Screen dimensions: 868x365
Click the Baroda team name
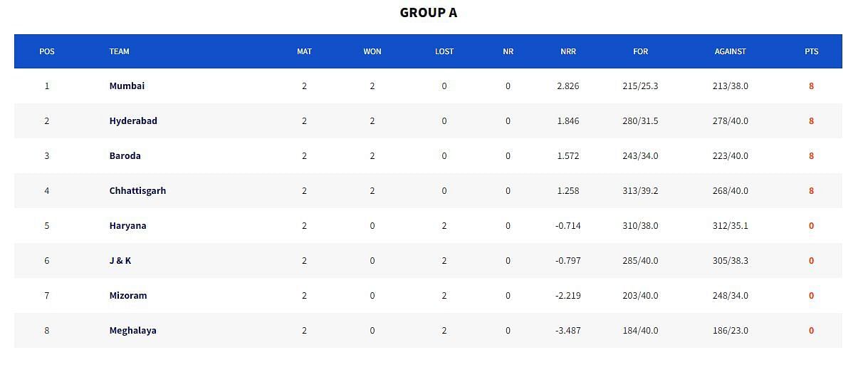coord(125,155)
